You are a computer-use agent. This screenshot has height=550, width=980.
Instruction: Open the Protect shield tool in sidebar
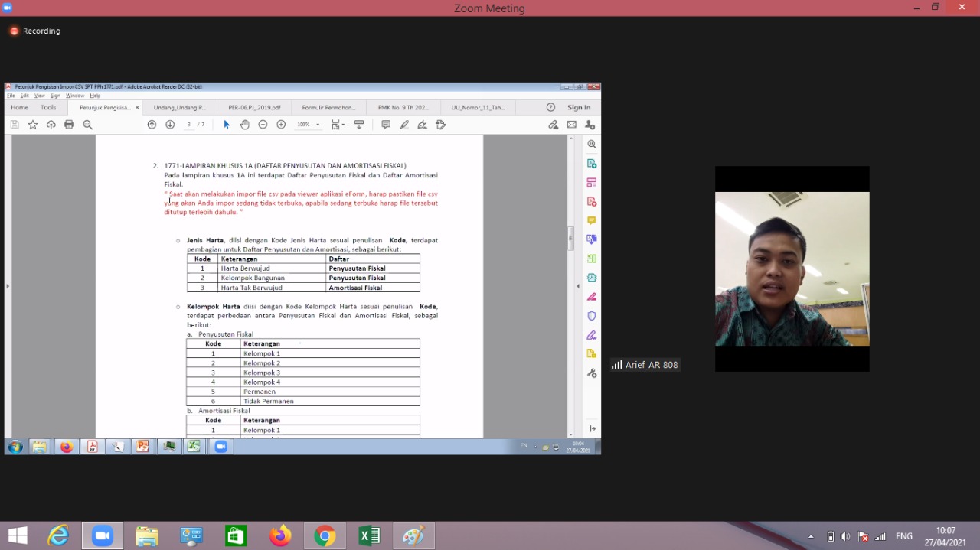pos(591,316)
